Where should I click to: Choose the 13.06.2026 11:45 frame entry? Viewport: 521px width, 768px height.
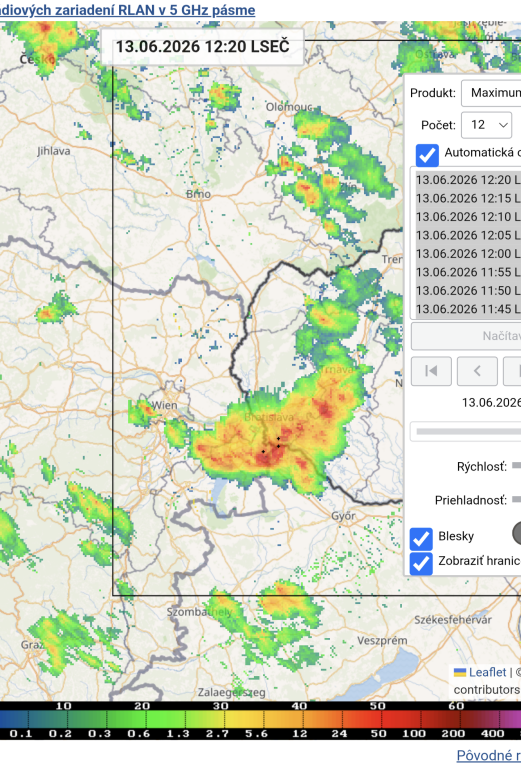point(468,309)
